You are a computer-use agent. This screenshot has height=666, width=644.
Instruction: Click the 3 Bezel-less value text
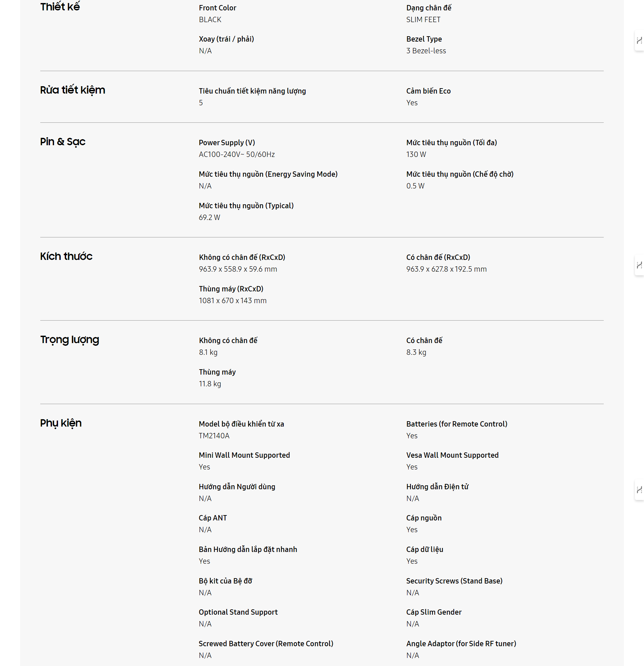426,51
